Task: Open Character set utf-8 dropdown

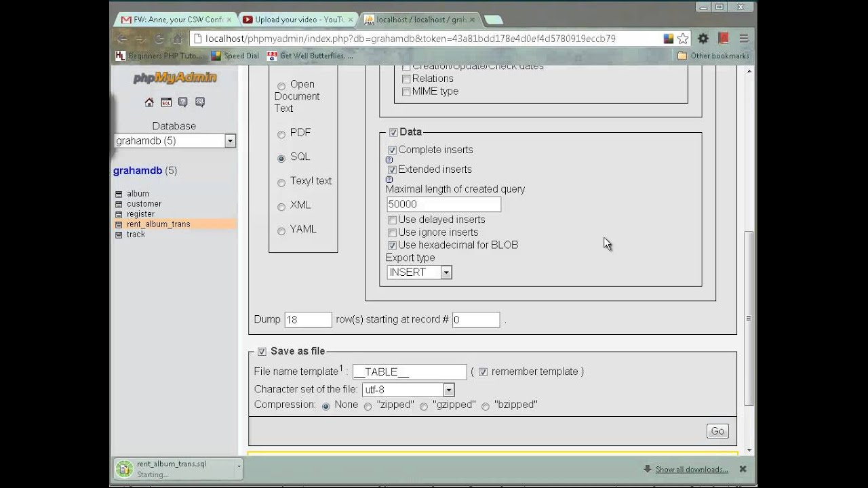Action: point(408,390)
